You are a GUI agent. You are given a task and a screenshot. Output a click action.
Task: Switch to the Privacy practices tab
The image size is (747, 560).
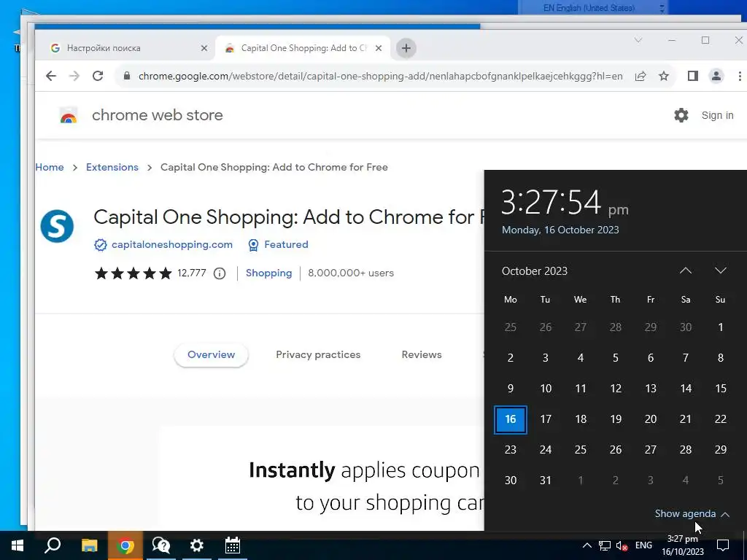(x=318, y=355)
